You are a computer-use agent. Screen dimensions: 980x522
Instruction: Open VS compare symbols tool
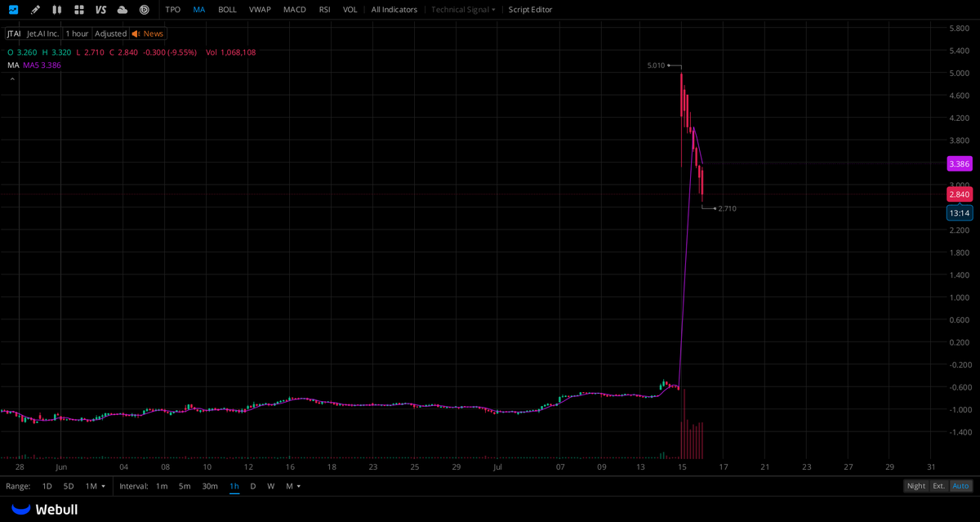coord(100,10)
